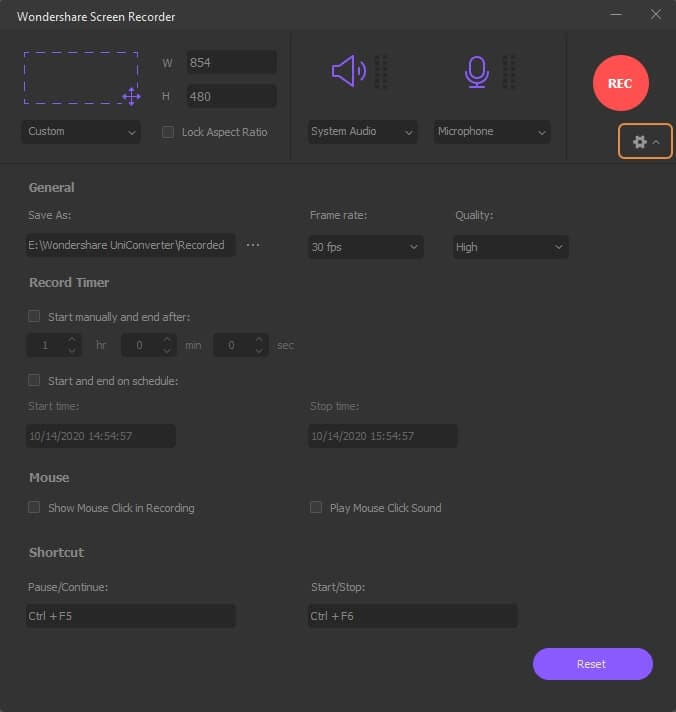Open the System Audio dropdown
676x712 pixels.
[362, 132]
